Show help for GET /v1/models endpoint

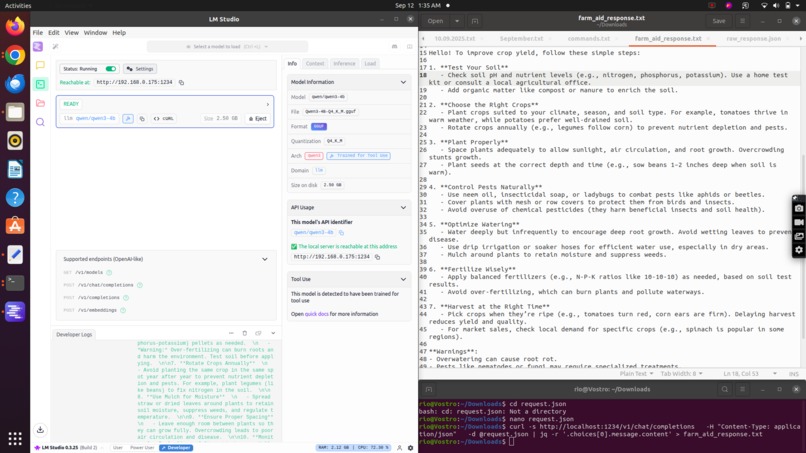pos(109,273)
